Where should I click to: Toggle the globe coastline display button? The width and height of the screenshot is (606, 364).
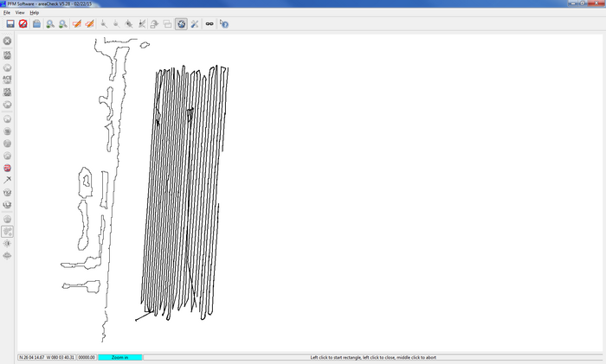click(x=181, y=24)
